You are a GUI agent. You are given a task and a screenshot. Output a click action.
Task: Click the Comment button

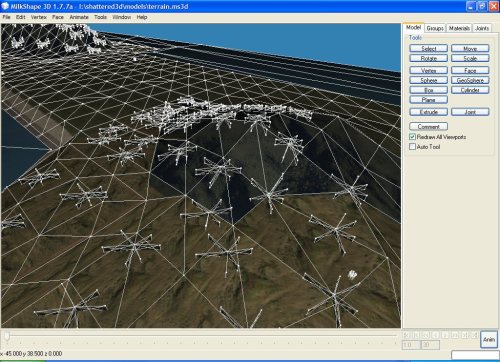(x=428, y=127)
